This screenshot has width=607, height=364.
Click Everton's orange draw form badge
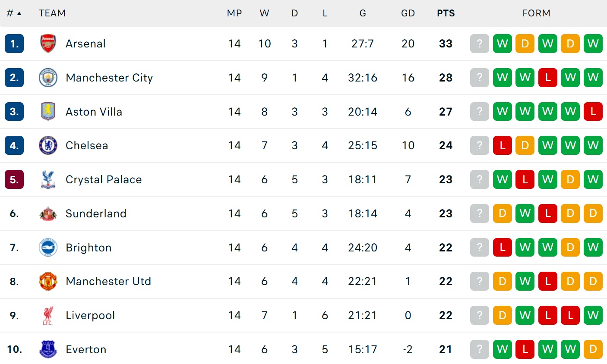[593, 349]
